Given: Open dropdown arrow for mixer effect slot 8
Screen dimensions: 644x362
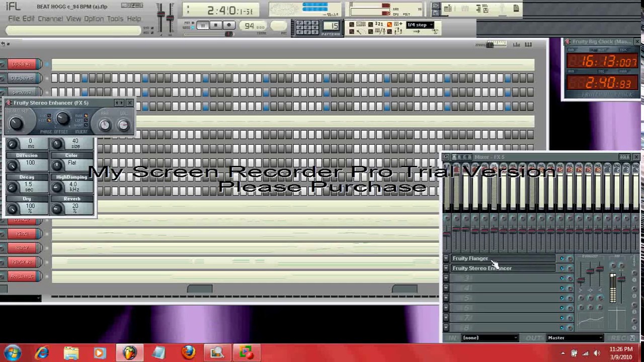Looking at the screenshot, I should (x=446, y=328).
